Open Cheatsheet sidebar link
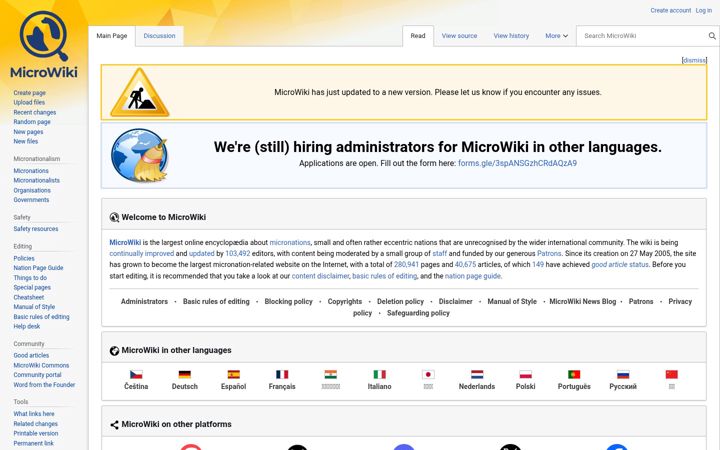This screenshot has height=450, width=720. pos(28,298)
